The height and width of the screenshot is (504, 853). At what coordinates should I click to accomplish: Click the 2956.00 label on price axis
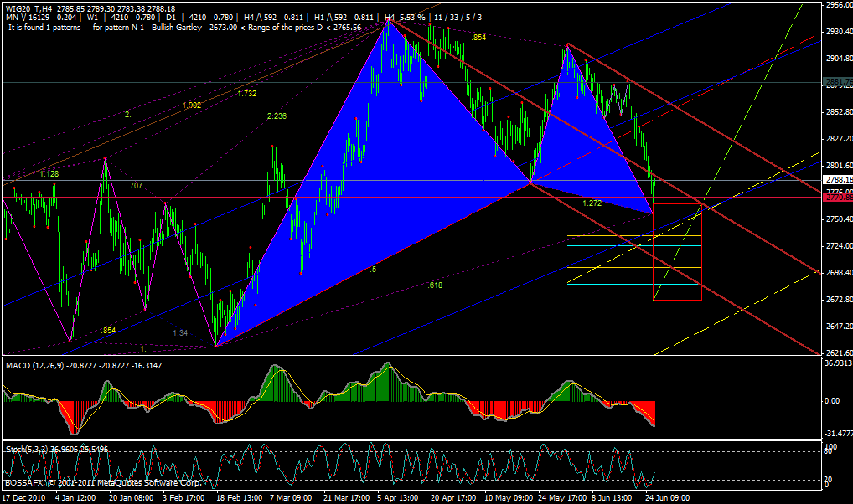pyautogui.click(x=837, y=5)
